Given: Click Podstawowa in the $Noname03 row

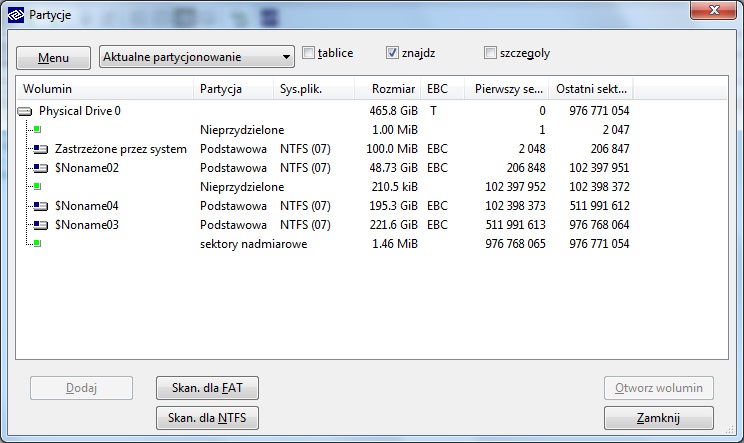Looking at the screenshot, I should (x=233, y=225).
